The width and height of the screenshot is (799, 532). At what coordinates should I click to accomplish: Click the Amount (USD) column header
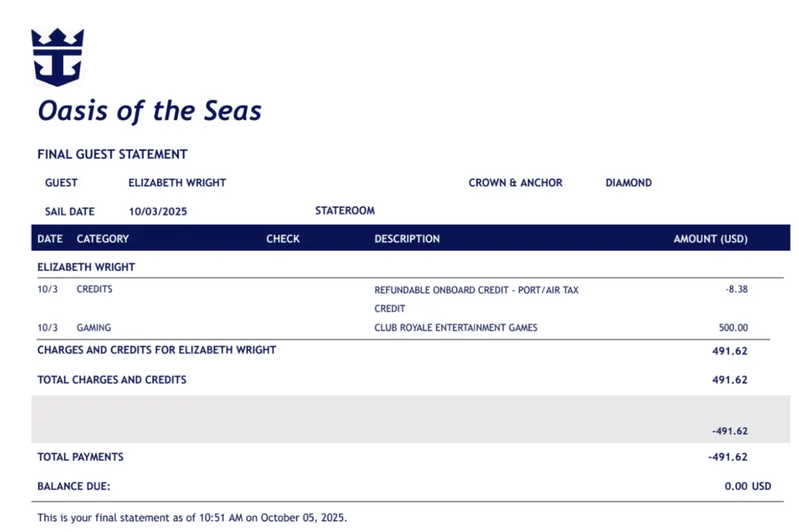tap(710, 238)
